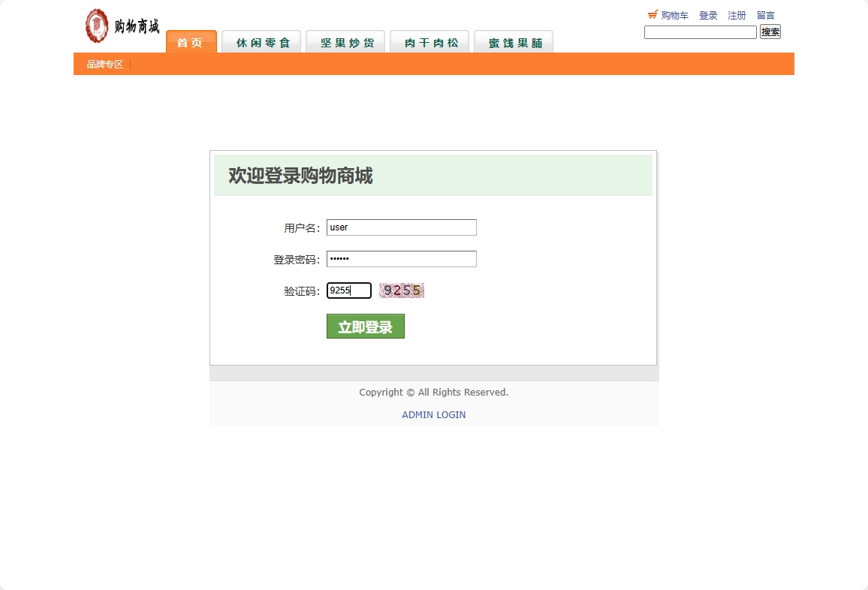The height and width of the screenshot is (590, 868).
Task: Open the 坚果炒货 category tab
Action: click(x=345, y=43)
